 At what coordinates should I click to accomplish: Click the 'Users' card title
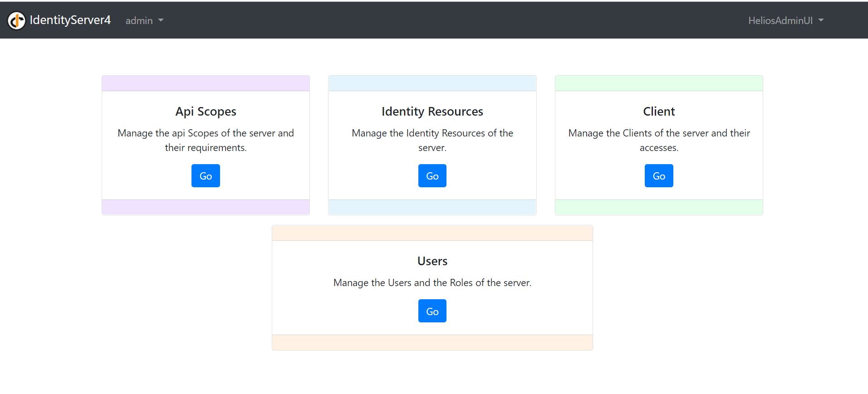[x=432, y=261]
